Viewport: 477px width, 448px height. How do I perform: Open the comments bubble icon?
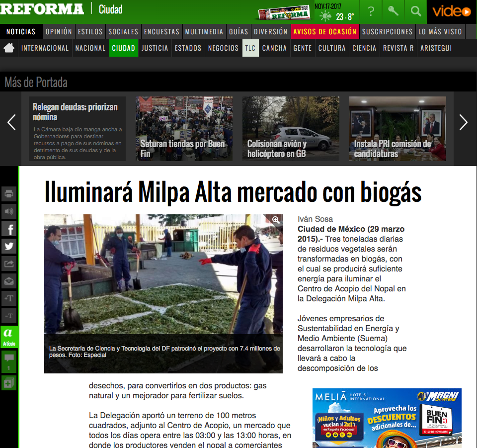pyautogui.click(x=9, y=360)
